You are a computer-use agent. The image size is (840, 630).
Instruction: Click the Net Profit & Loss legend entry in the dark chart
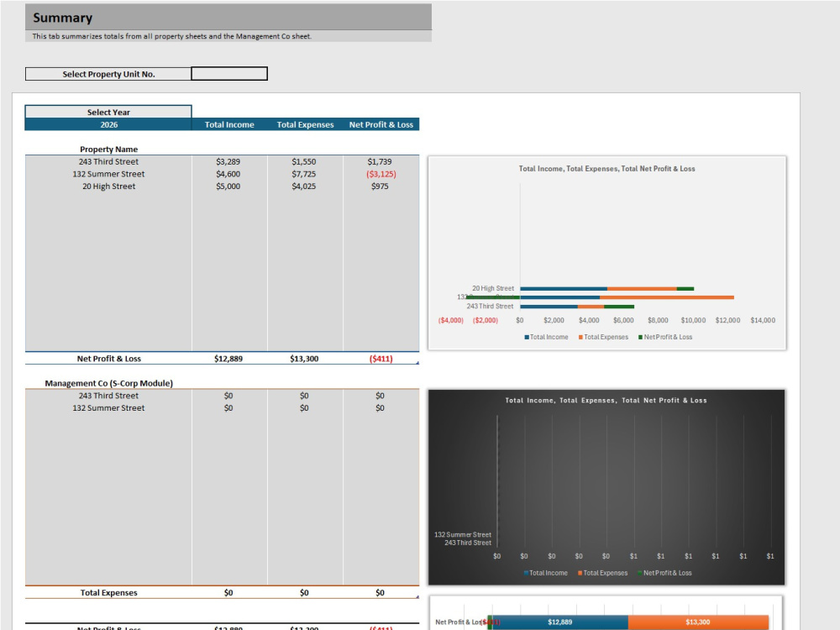[x=664, y=573]
